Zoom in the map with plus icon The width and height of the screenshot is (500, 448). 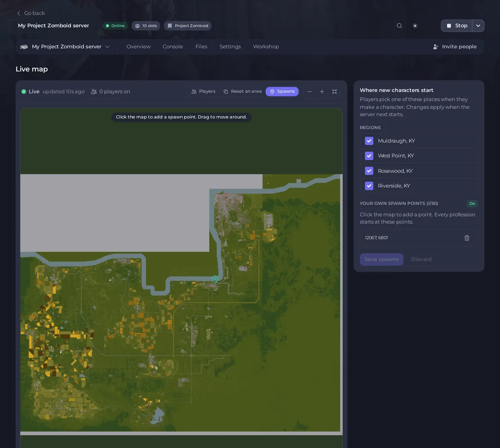click(x=322, y=92)
